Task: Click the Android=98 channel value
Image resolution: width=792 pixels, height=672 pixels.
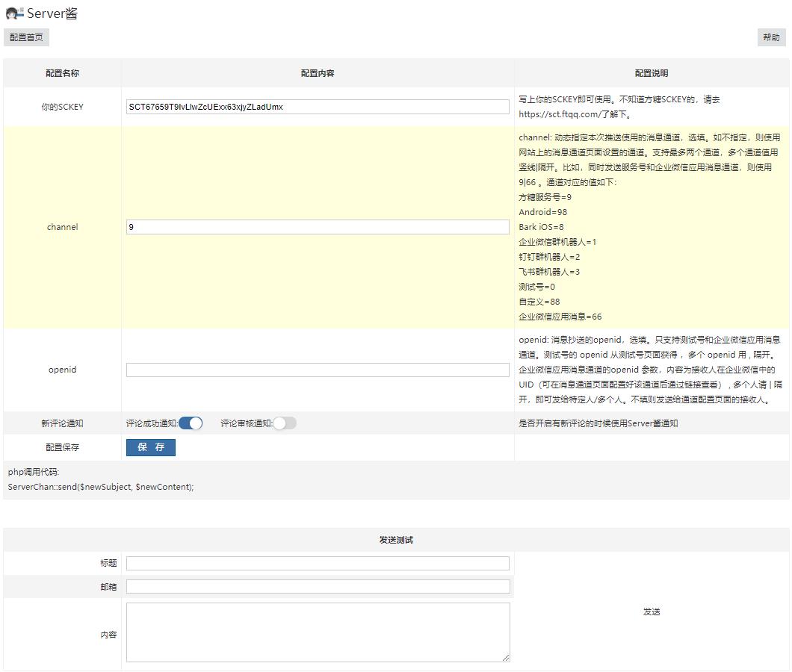Action: 543,212
